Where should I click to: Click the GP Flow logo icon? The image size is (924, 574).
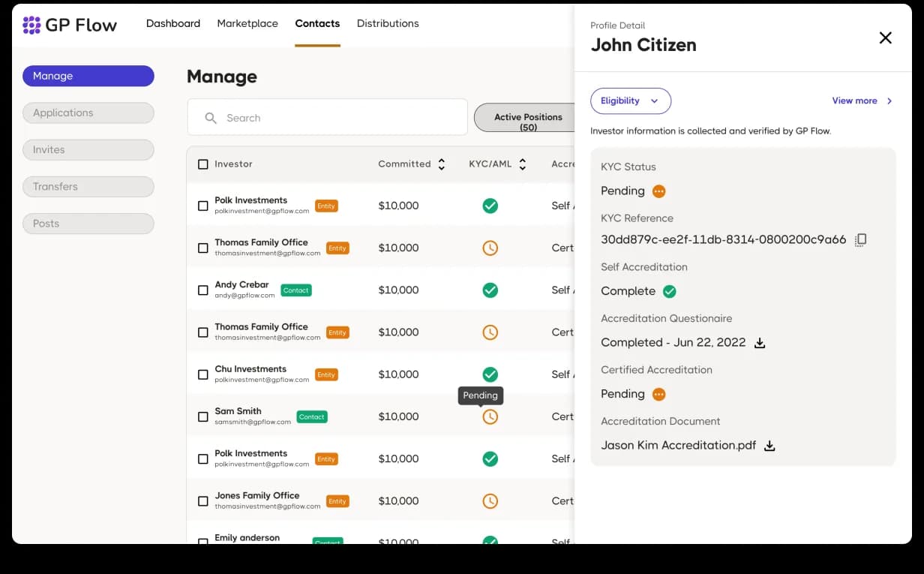point(31,26)
